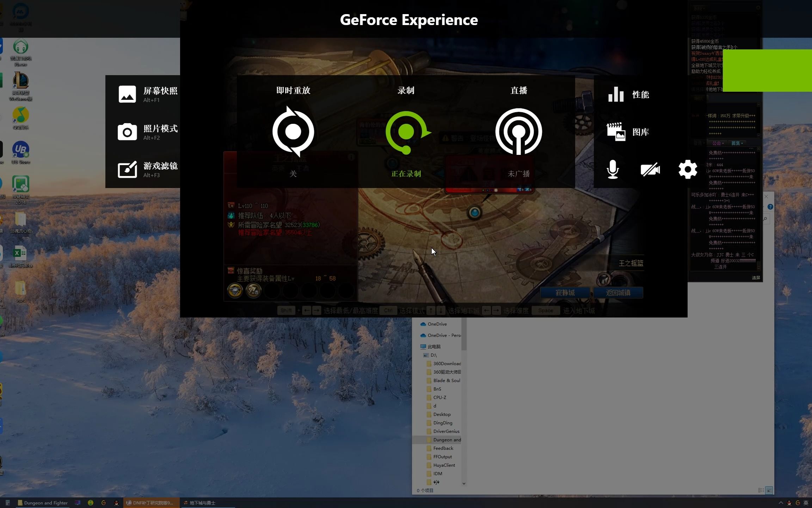Screen dimensions: 812x508
Task: Open the DriverGenius folder
Action: click(443, 431)
